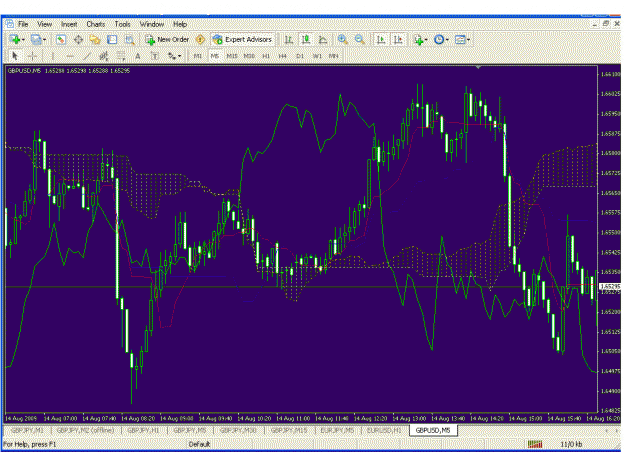
Task: Select the equidistant channel tool
Action: coord(104,56)
